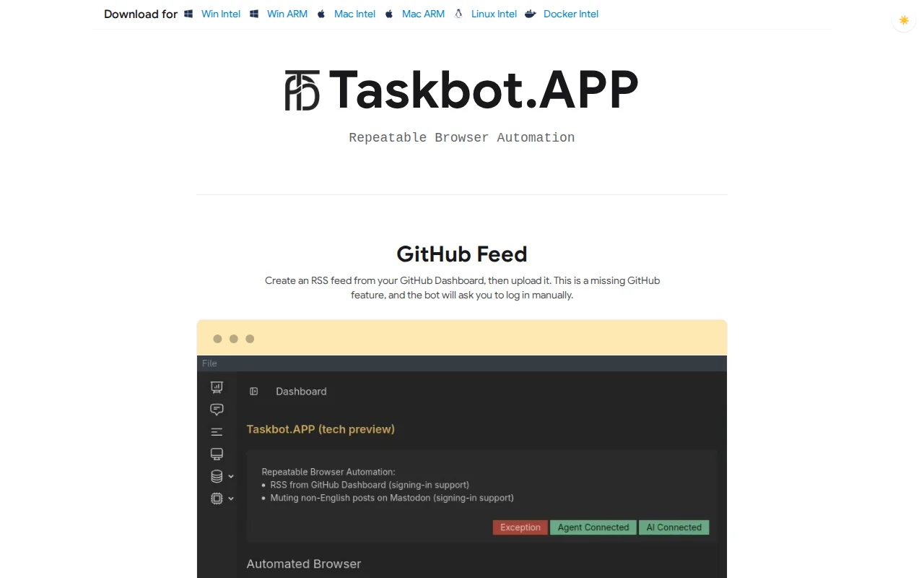Open the Docker Intel download link
924x578 pixels.
pos(571,14)
